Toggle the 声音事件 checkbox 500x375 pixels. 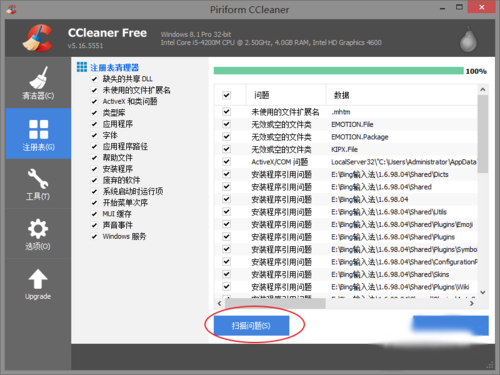tap(94, 225)
